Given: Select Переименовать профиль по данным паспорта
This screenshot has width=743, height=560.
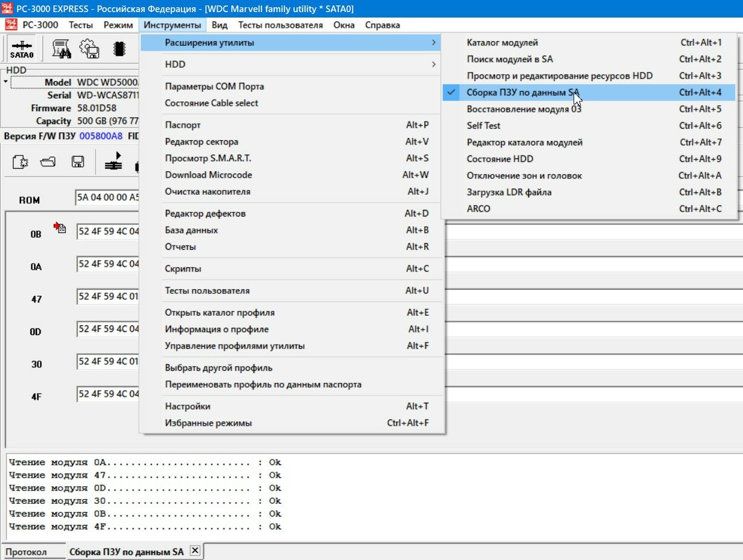Looking at the screenshot, I should click(292, 385).
